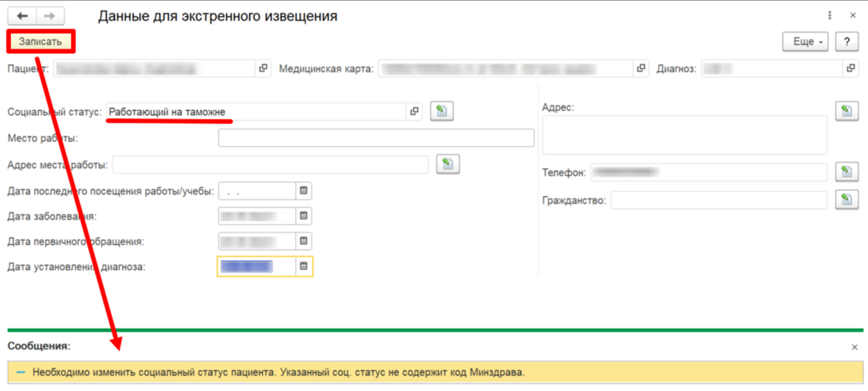
Task: Open calendar for Дата последнего посещения работы/учебы
Action: click(x=304, y=191)
